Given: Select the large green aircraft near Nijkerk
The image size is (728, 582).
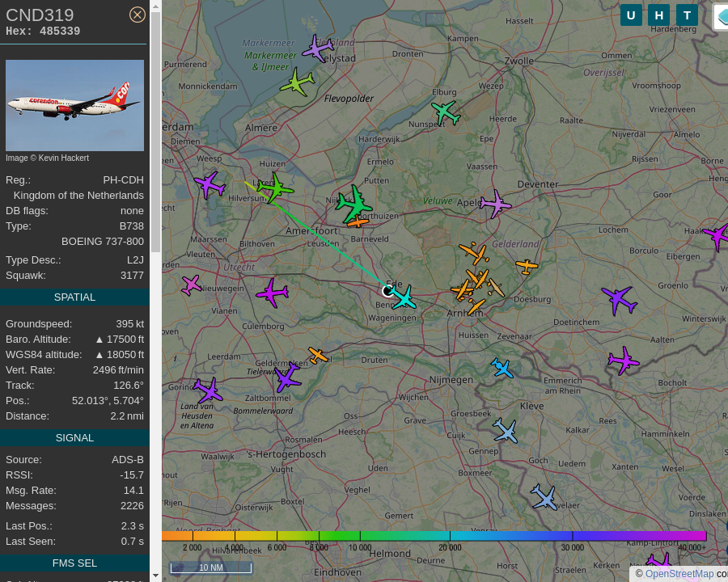Looking at the screenshot, I should pyautogui.click(x=354, y=204).
